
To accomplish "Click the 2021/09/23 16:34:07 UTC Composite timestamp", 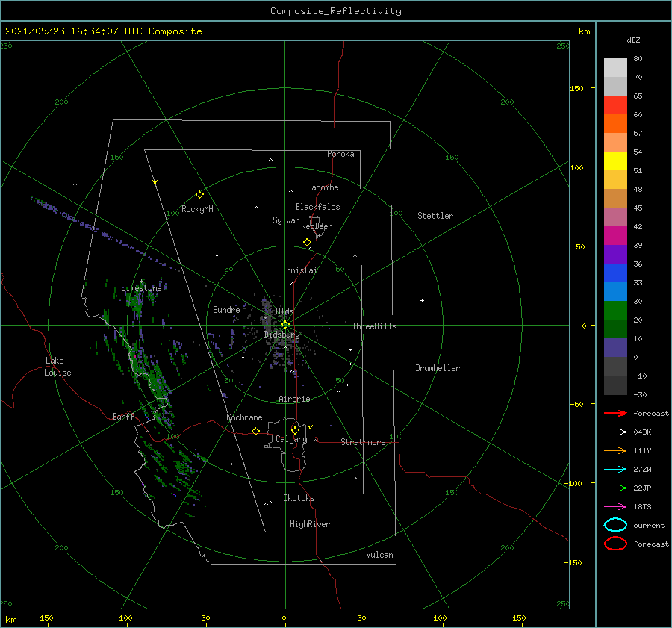I will point(103,31).
